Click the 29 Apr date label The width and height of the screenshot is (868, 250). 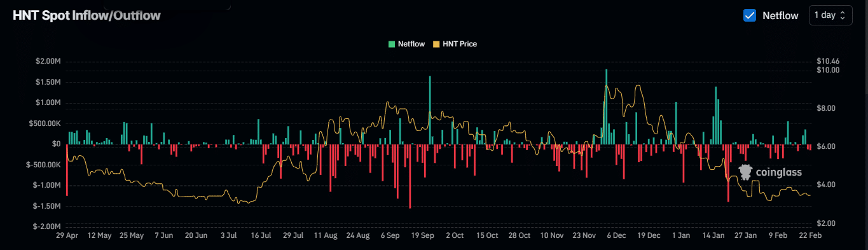[67, 235]
